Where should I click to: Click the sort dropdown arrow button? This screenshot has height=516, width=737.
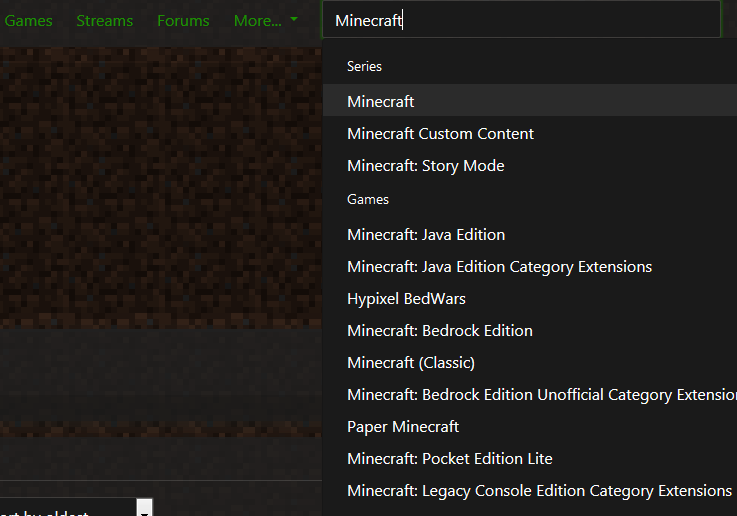(144, 509)
